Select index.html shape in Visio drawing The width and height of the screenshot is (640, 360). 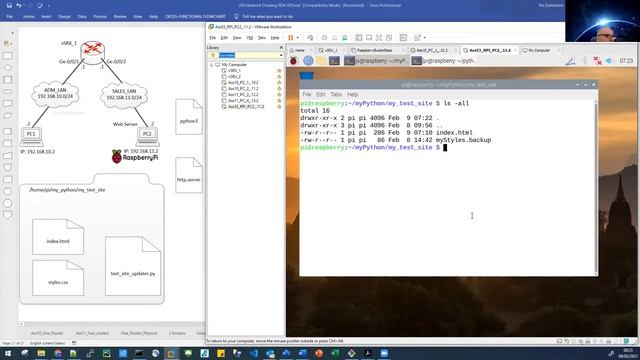[x=58, y=237]
